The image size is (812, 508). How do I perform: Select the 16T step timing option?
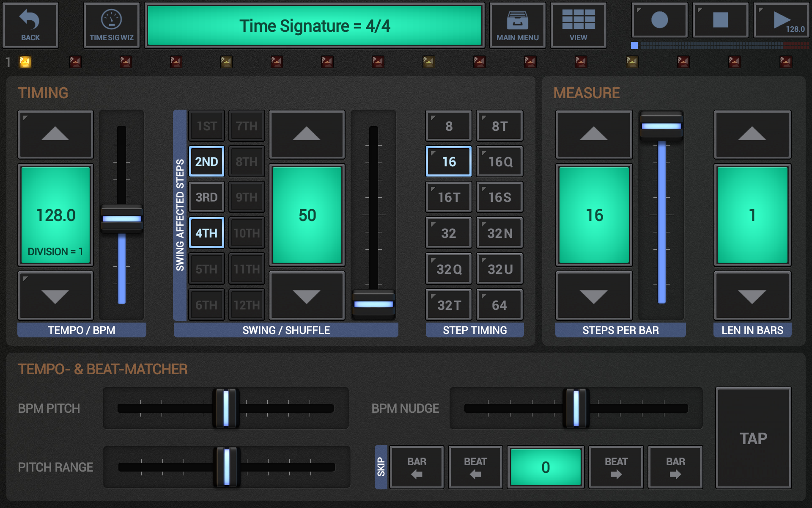tap(448, 197)
